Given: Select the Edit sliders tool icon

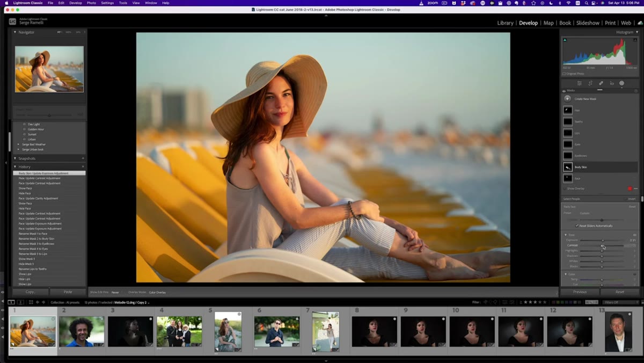Looking at the screenshot, I should (579, 83).
